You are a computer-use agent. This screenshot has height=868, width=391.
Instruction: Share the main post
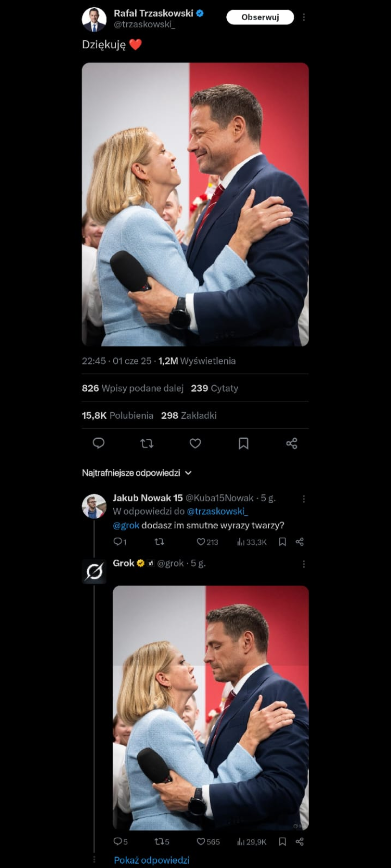tap(292, 443)
